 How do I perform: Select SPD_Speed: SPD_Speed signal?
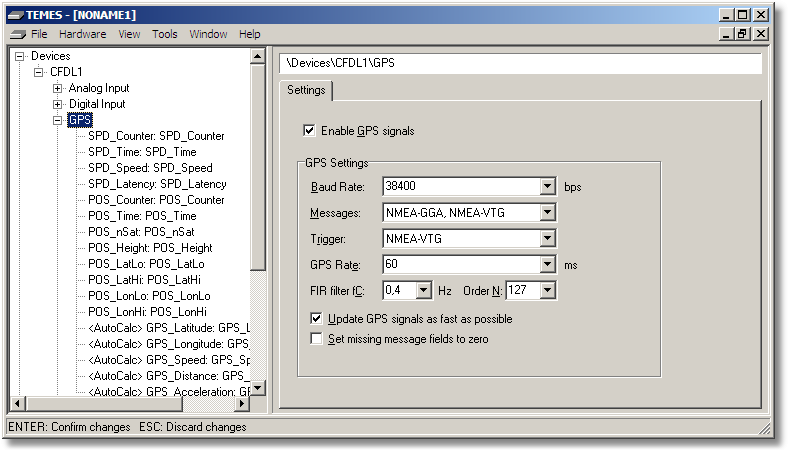point(150,168)
